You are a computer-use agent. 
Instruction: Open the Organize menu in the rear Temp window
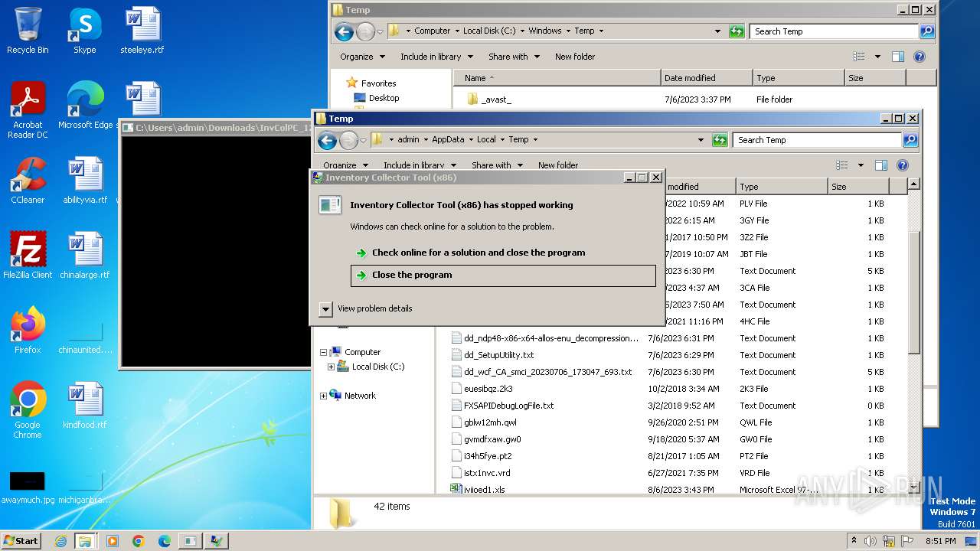361,57
